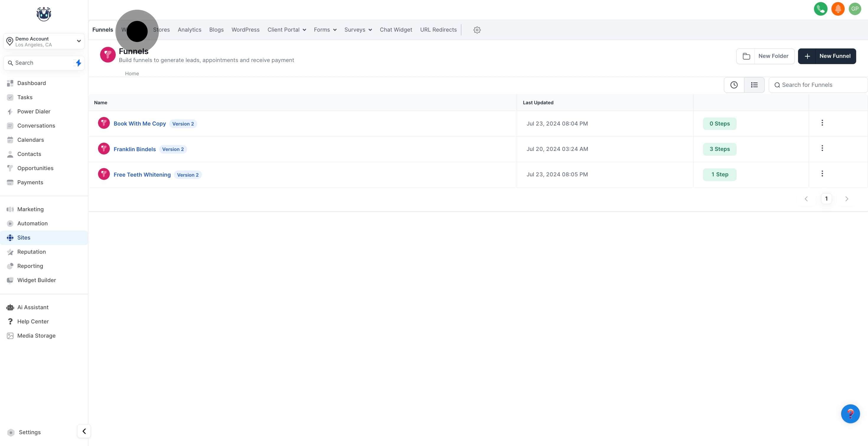Open the orange notifications bell

(838, 9)
